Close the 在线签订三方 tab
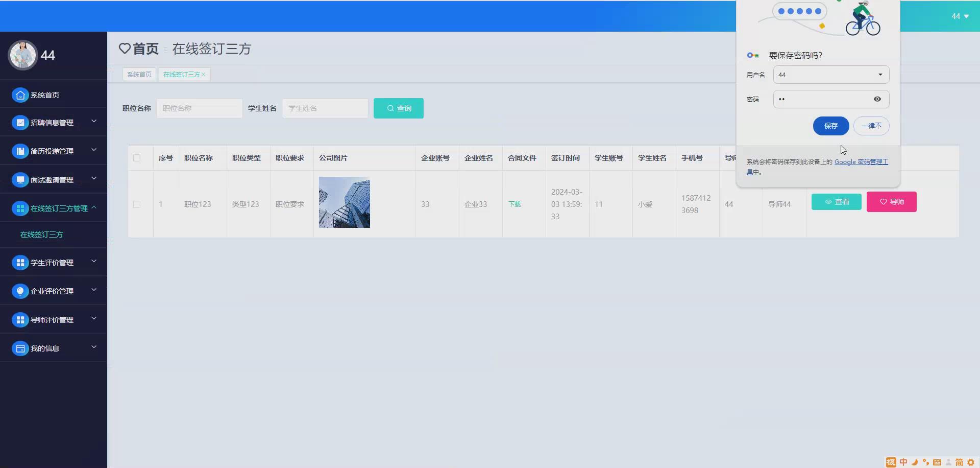Screen dimensions: 980x468 coord(203,74)
